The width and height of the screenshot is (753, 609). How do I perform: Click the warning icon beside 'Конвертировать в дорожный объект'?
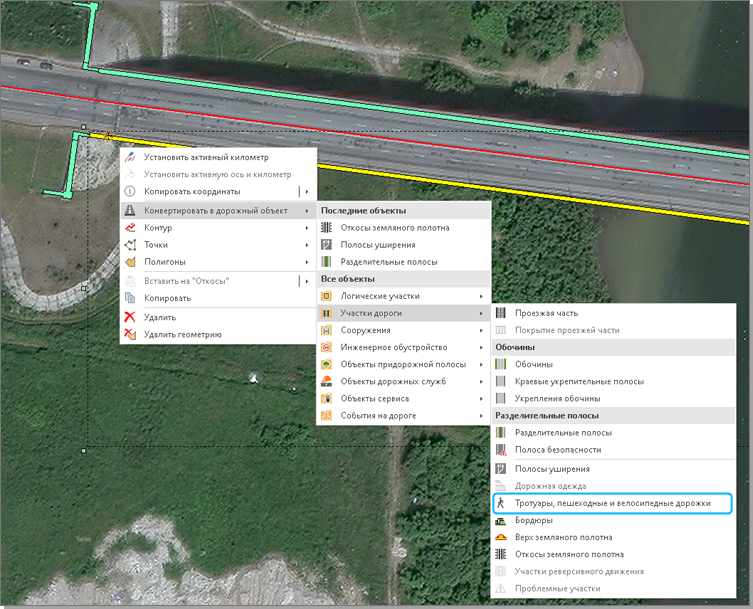coord(130,210)
